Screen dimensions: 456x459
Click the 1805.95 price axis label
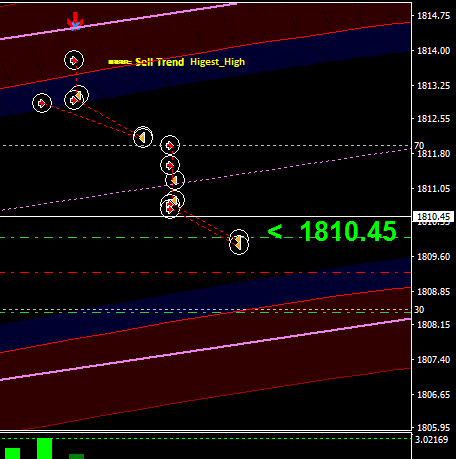coord(433,428)
